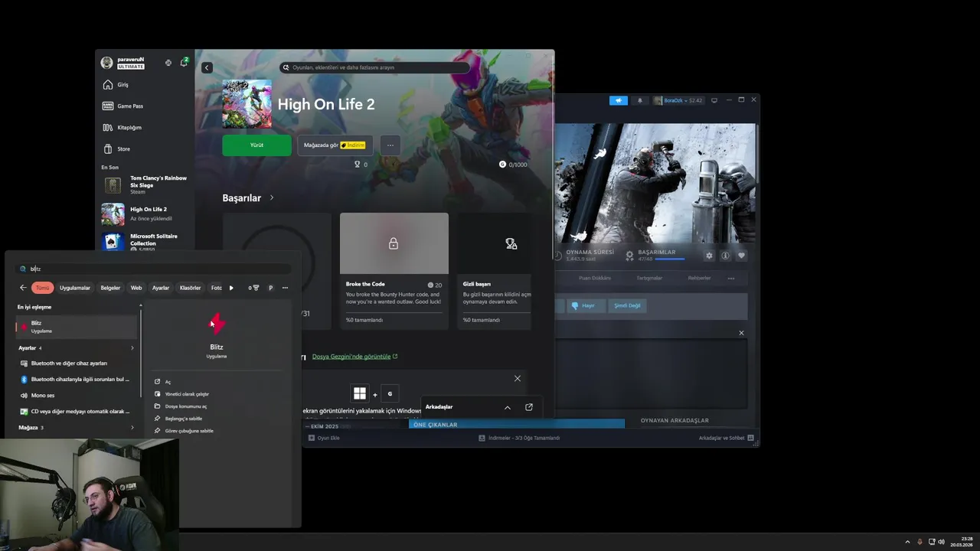Open Broke the Code achievement card
Viewport: 980px width, 551px height.
(394, 271)
